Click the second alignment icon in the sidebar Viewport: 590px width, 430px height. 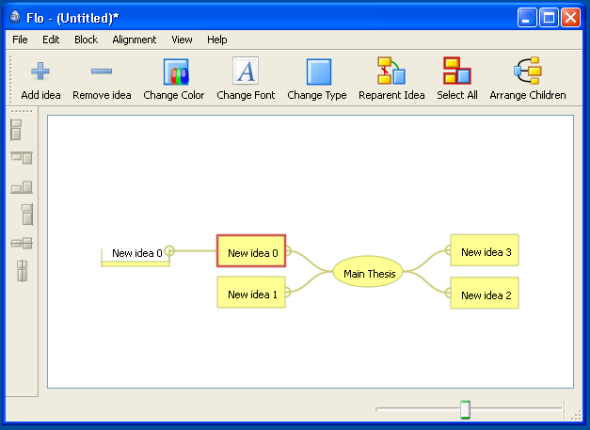pyautogui.click(x=21, y=158)
